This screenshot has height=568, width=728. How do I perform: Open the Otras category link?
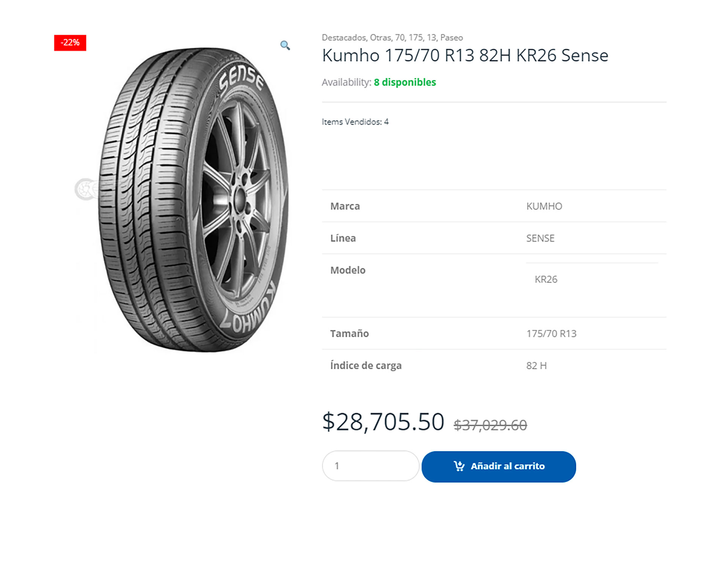(x=380, y=38)
